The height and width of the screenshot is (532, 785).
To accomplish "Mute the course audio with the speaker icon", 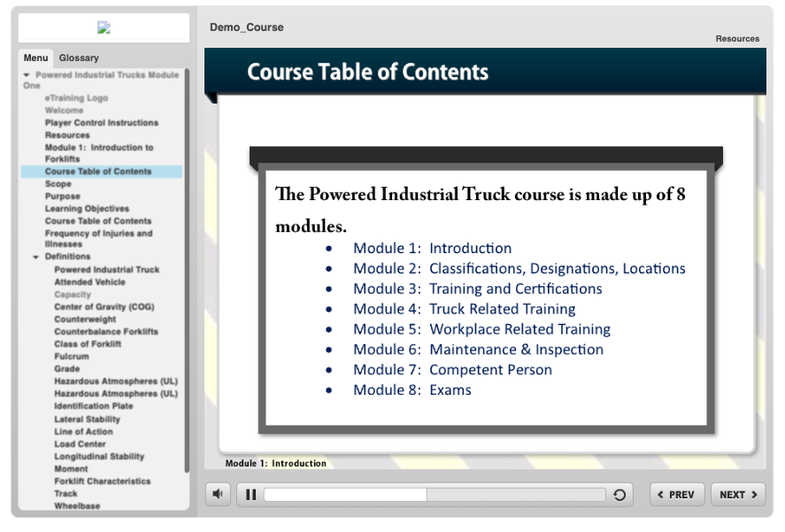I will coord(218,494).
